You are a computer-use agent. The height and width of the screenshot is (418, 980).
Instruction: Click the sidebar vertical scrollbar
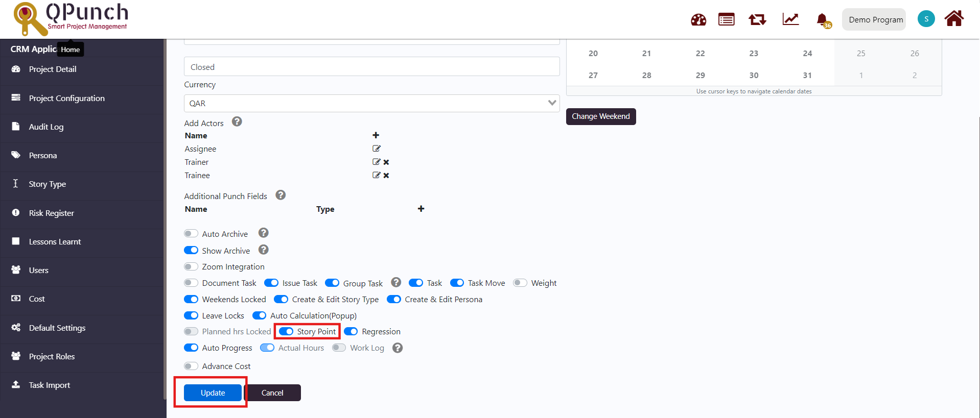point(165,219)
